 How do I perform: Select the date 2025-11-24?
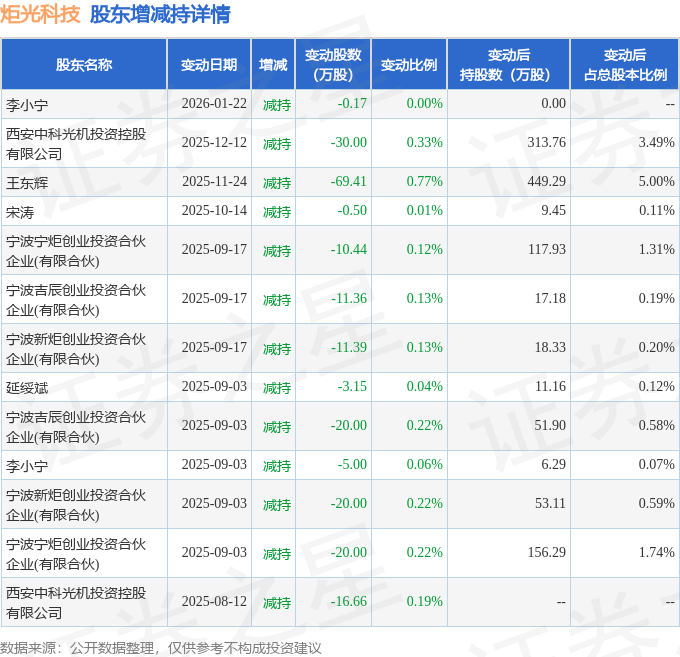[x=214, y=181]
